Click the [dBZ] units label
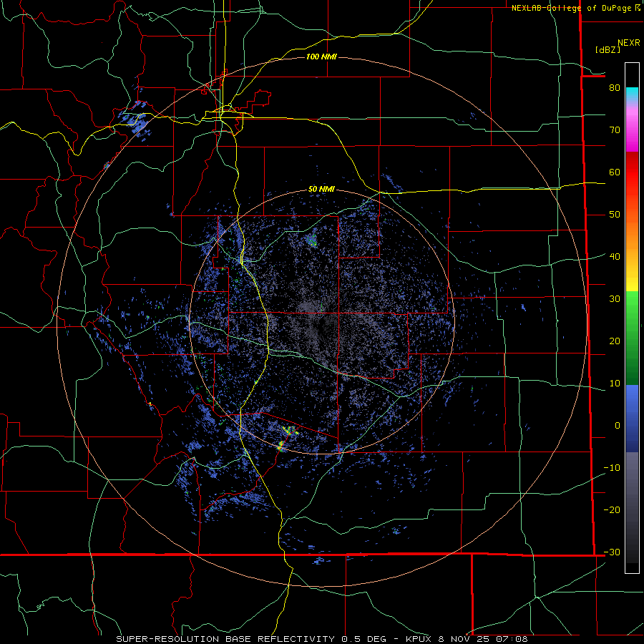Screen dimensions: 644x644 608,49
